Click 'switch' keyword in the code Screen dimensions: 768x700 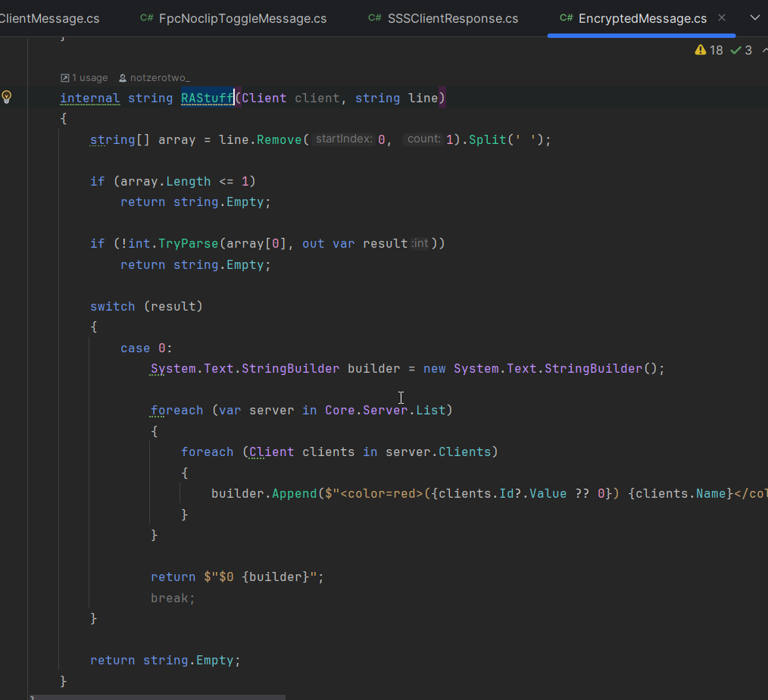tap(112, 306)
